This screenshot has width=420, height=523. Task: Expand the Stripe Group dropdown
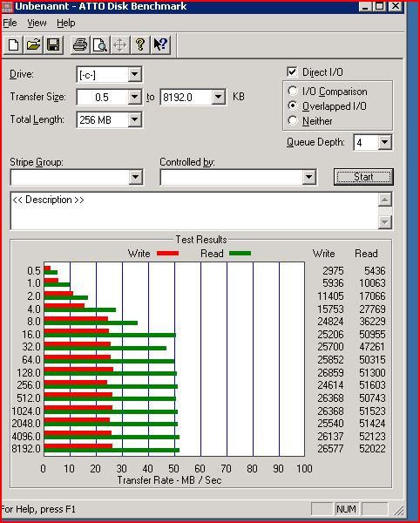click(x=136, y=177)
